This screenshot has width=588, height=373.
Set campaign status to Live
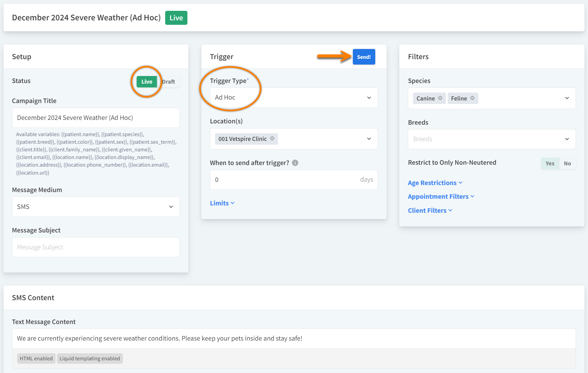[147, 82]
